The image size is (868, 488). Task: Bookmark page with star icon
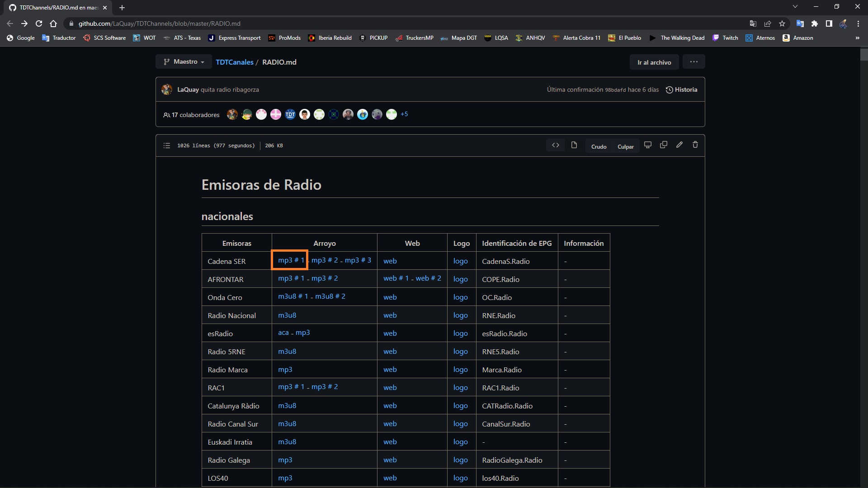[x=782, y=23]
